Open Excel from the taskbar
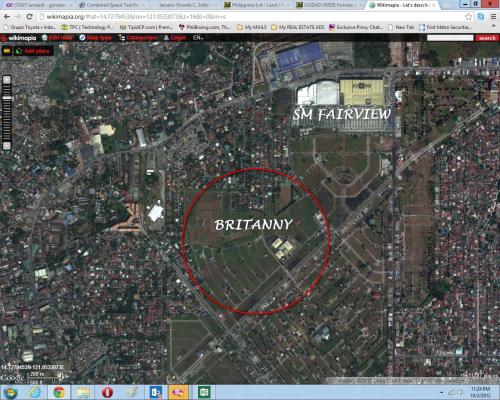 (204, 392)
